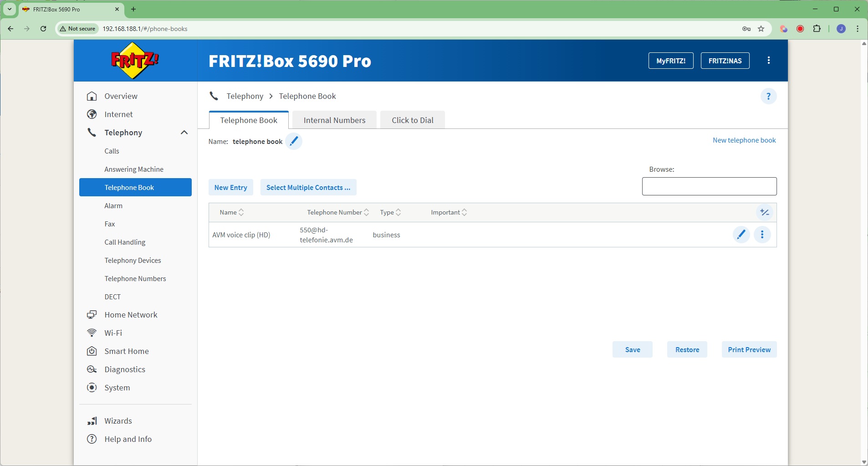The image size is (868, 466).
Task: Click the Print Preview button
Action: (x=749, y=349)
